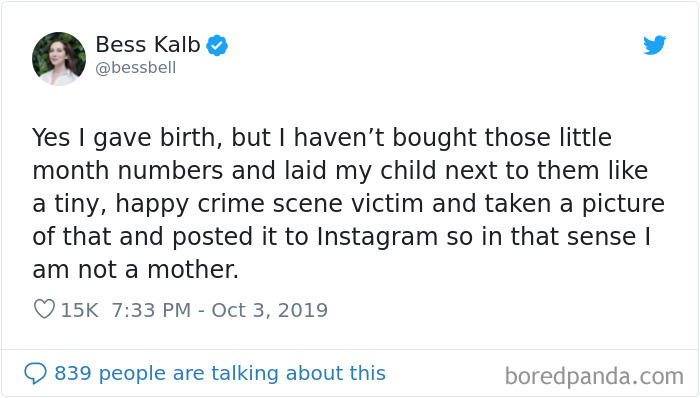Click the phrase 'taken a picture'
The width and height of the screenshot is (700, 398).
[575, 204]
